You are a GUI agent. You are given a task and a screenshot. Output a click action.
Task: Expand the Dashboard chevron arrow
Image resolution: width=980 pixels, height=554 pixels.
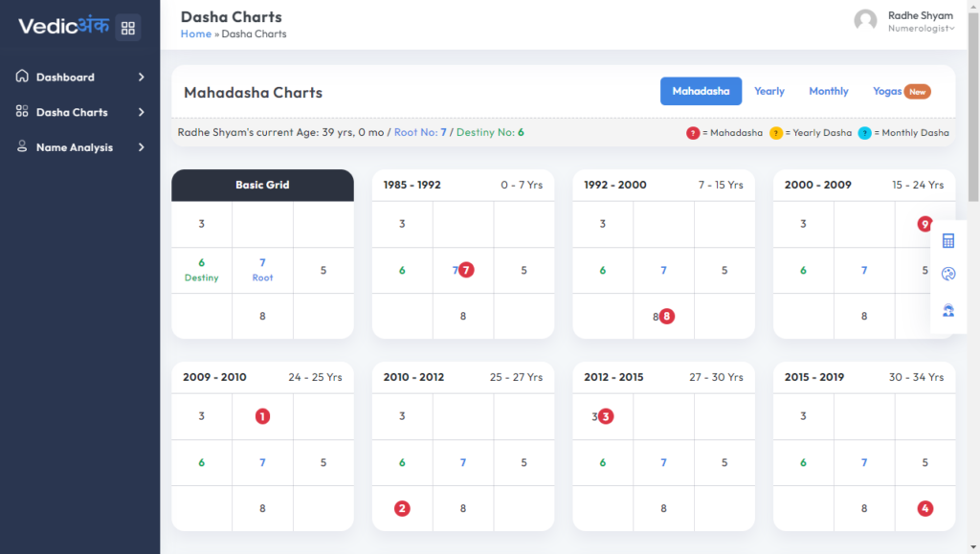(x=141, y=77)
